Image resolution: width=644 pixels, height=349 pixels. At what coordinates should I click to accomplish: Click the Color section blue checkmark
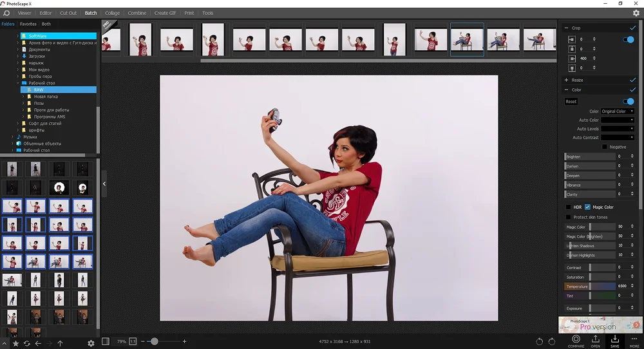[x=632, y=90]
